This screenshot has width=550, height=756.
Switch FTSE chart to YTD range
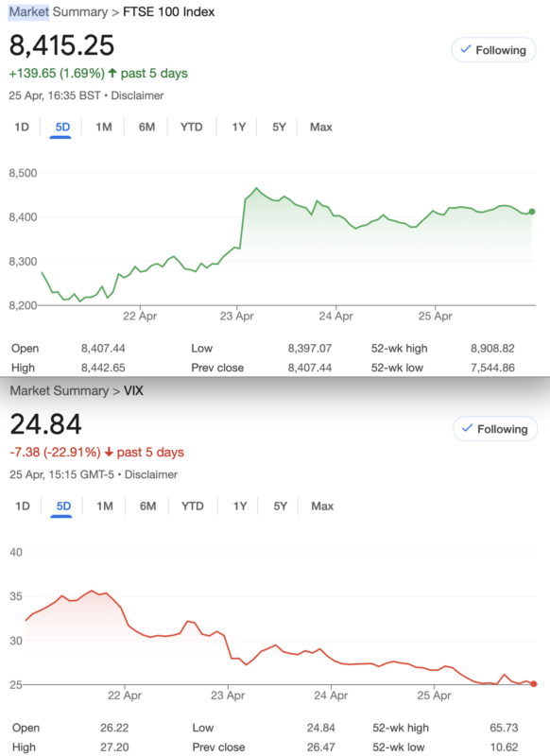192,127
